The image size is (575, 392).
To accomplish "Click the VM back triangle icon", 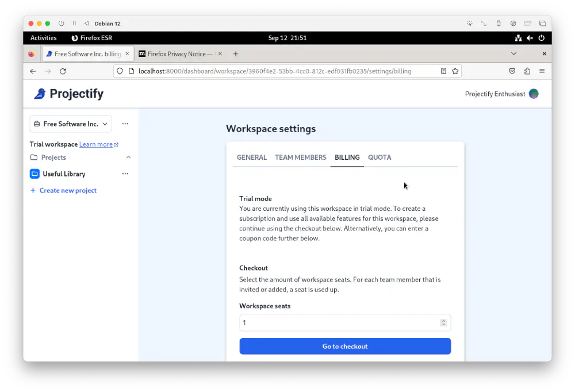I will (x=87, y=24).
